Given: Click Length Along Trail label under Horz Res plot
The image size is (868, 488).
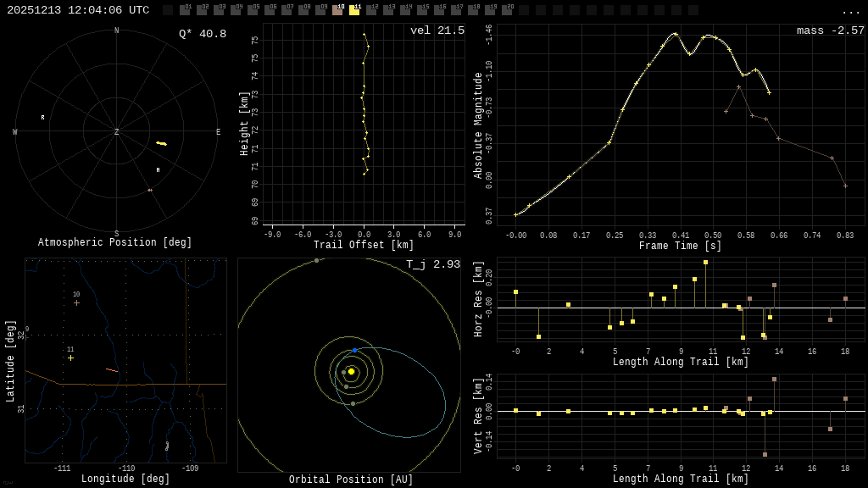Looking at the screenshot, I should [681, 362].
